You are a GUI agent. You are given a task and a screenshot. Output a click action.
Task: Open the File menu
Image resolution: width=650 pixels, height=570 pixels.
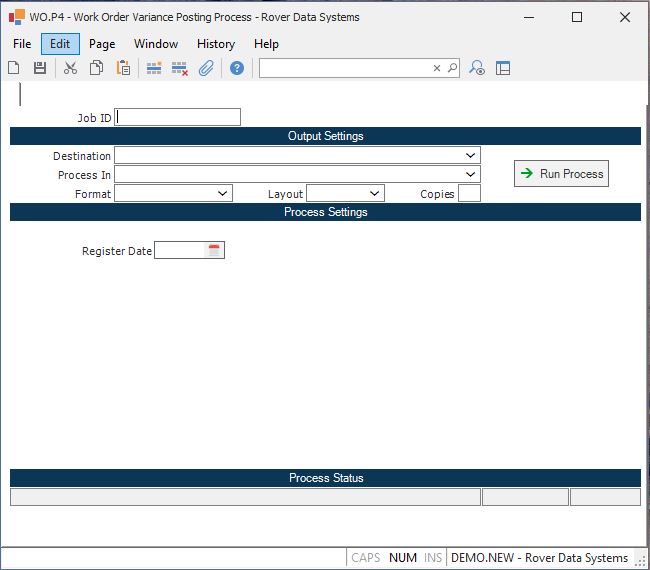(x=22, y=44)
